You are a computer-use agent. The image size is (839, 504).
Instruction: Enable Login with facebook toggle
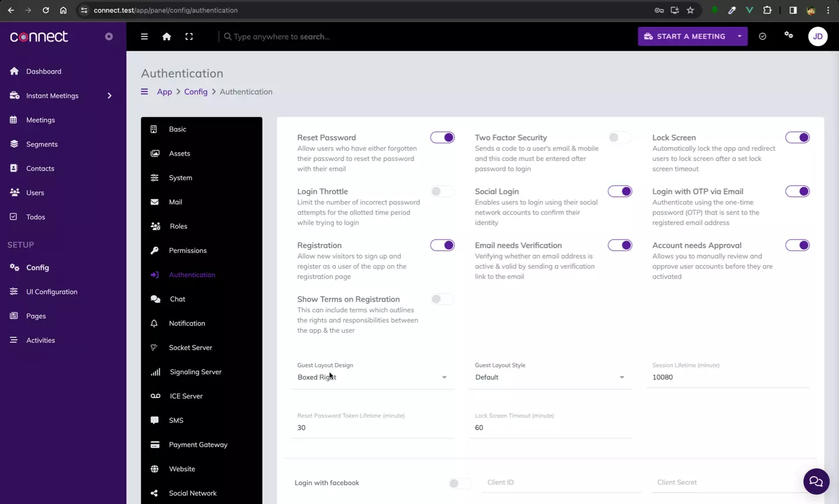click(460, 483)
